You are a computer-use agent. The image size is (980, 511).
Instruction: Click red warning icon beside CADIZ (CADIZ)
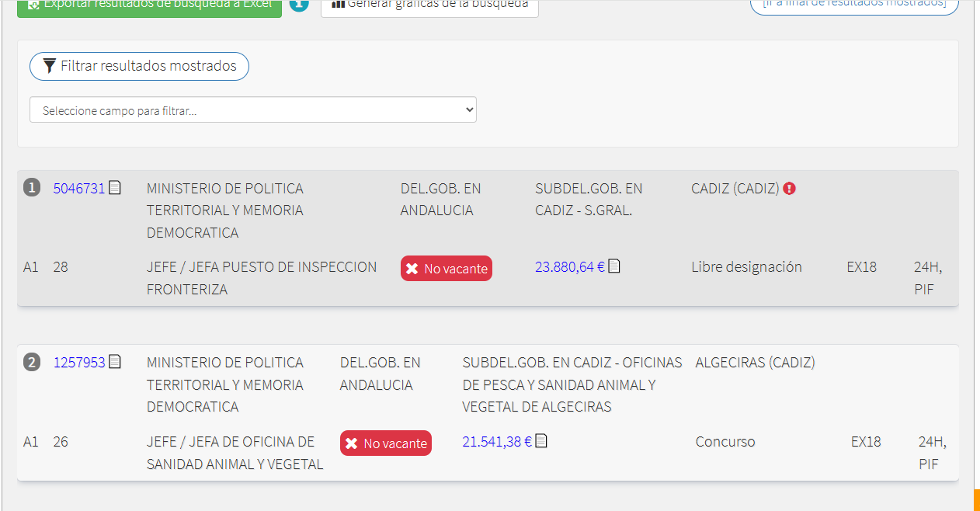789,189
